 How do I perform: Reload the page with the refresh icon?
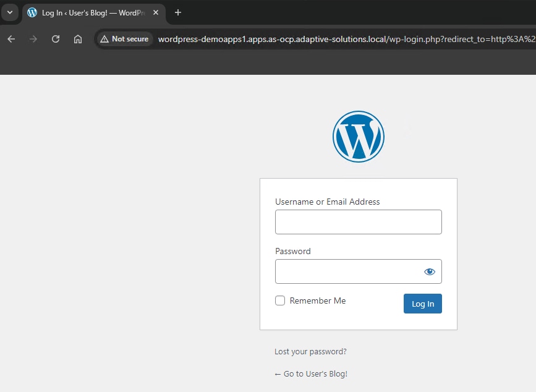point(56,39)
